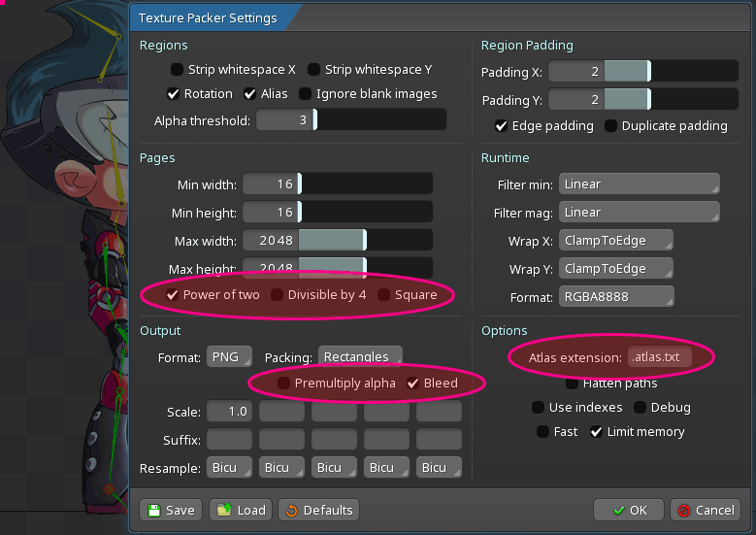The height and width of the screenshot is (535, 756).
Task: Open the Runtime Format RGBA8888 dropdown
Action: 616,296
